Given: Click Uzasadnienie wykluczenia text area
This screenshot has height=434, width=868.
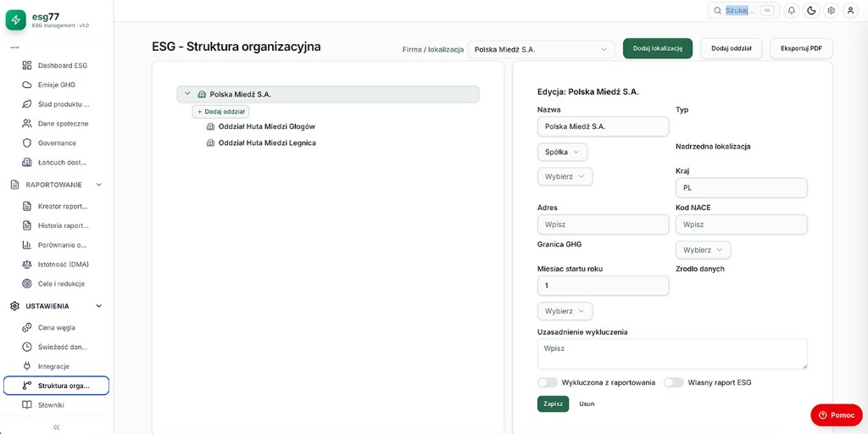Looking at the screenshot, I should (672, 353).
